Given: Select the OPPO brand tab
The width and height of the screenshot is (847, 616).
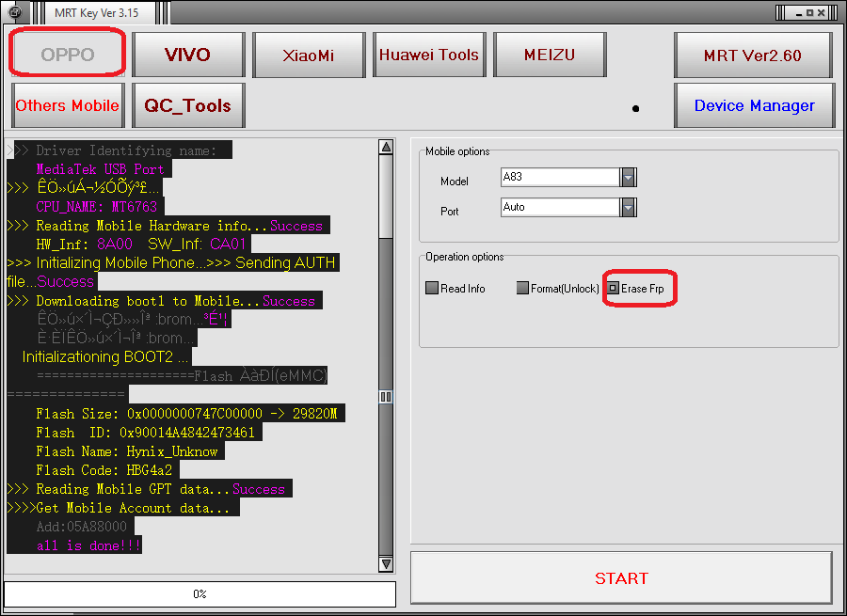Looking at the screenshot, I should click(x=68, y=54).
